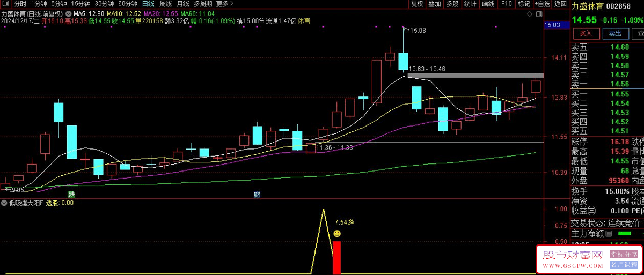Click the smiley signal icon at 7.542%
The height and width of the screenshot is (275, 644).
337,234
